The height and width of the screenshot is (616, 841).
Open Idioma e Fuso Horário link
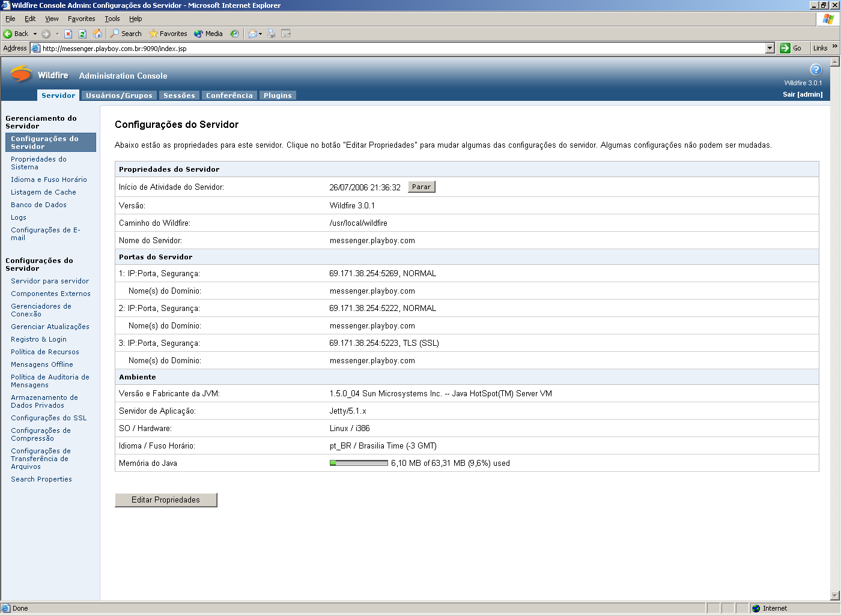point(49,180)
